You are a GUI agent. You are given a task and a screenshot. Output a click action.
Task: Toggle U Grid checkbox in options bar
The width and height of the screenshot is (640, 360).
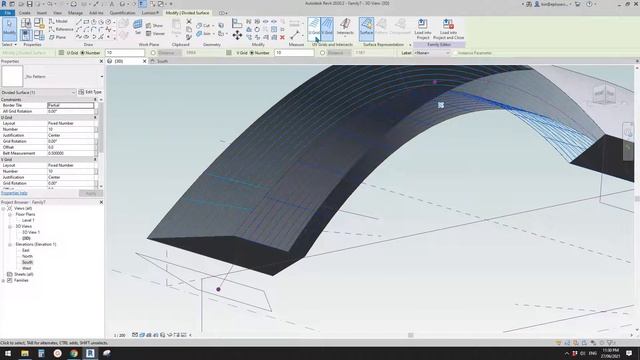coord(61,53)
